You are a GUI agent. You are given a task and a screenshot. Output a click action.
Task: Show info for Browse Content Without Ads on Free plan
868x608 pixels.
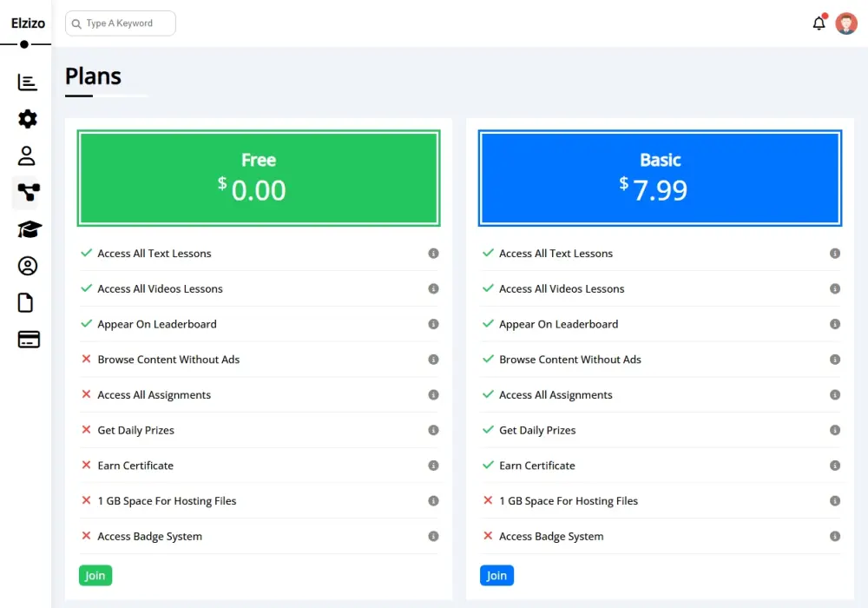(433, 359)
